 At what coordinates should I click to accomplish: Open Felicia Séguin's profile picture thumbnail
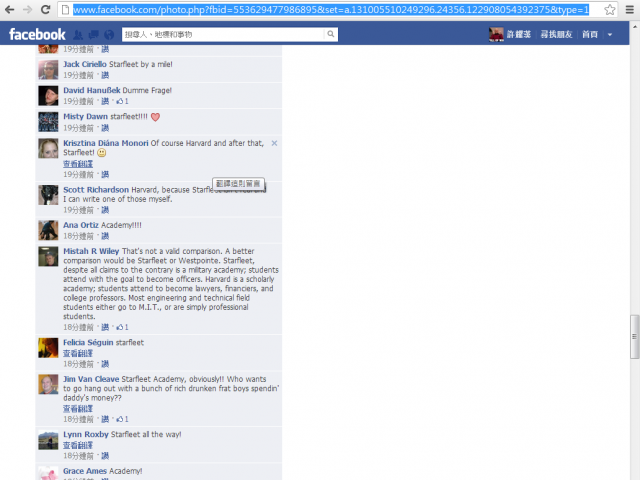coord(48,348)
